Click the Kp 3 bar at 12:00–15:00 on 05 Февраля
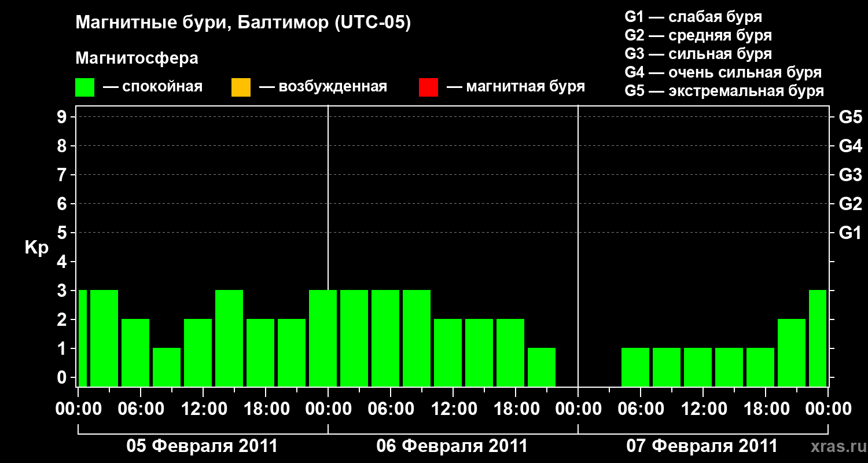Screen dimensions: 868x463 (x=229, y=338)
